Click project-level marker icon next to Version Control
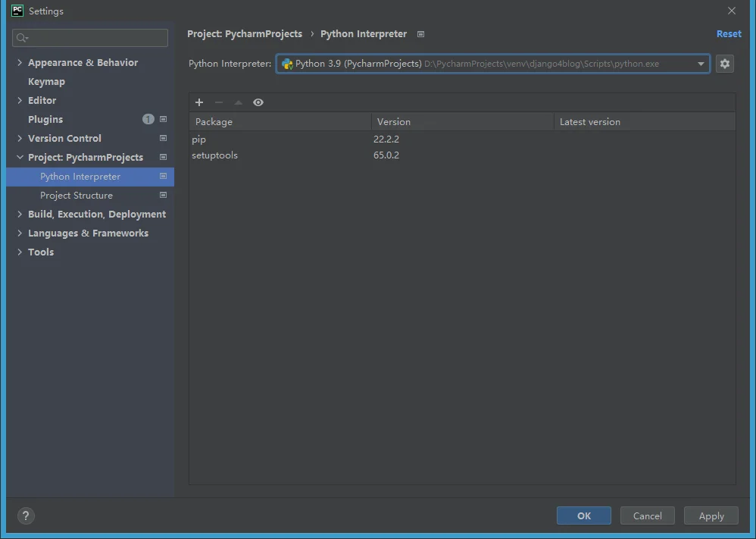Image resolution: width=756 pixels, height=539 pixels. [163, 138]
